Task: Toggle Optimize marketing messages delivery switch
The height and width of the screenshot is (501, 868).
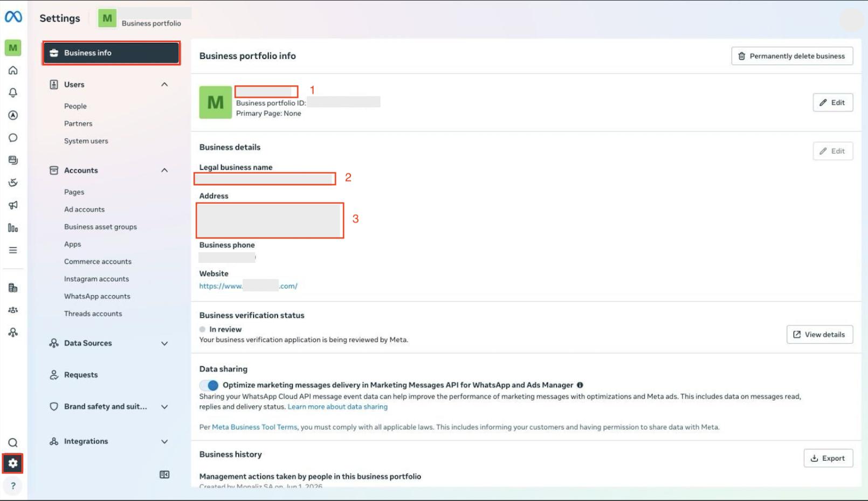Action: (209, 385)
